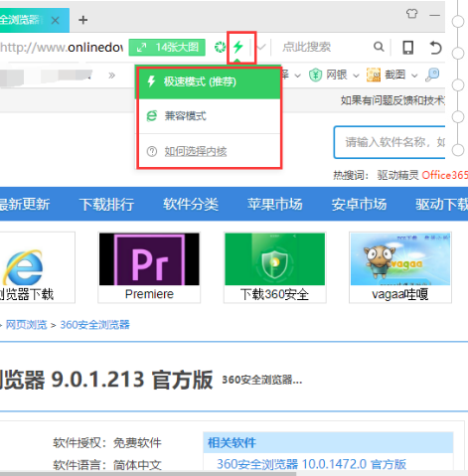Click the 软件授权: 免费软件 text

[107, 442]
